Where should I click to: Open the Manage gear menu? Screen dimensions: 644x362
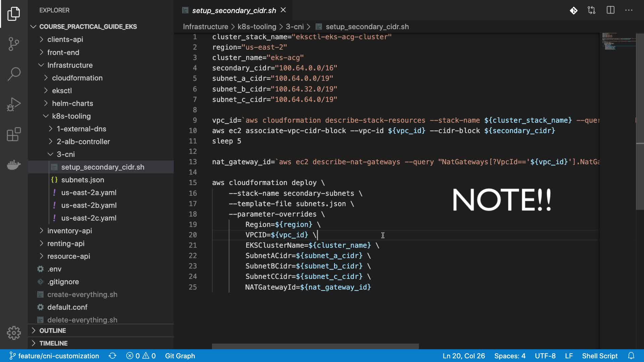tap(14, 333)
